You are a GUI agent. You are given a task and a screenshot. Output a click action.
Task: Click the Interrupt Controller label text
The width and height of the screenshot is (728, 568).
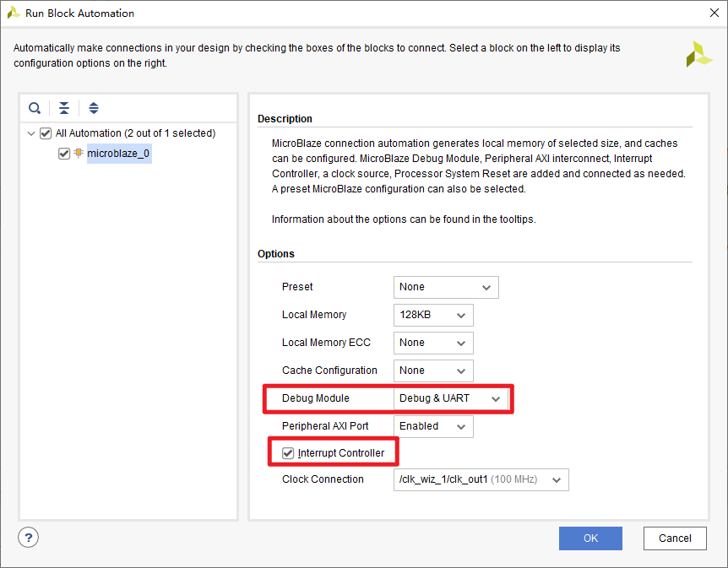[341, 453]
